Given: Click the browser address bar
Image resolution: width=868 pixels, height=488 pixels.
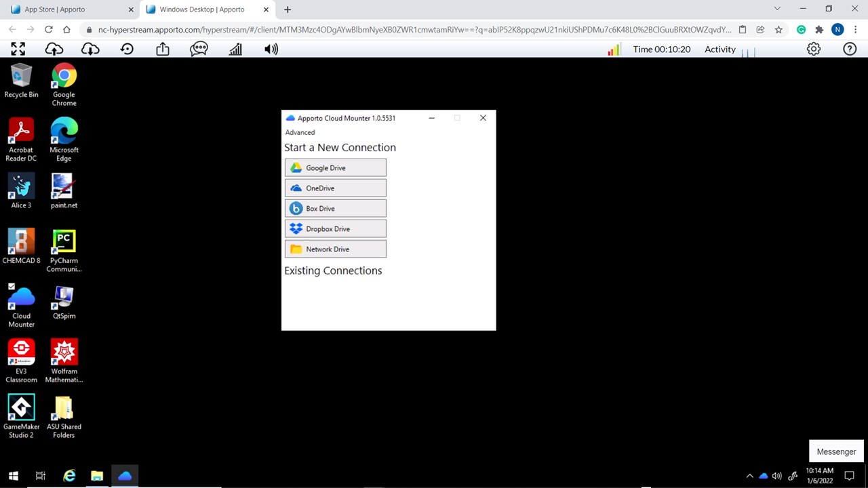Looking at the screenshot, I should (x=415, y=30).
